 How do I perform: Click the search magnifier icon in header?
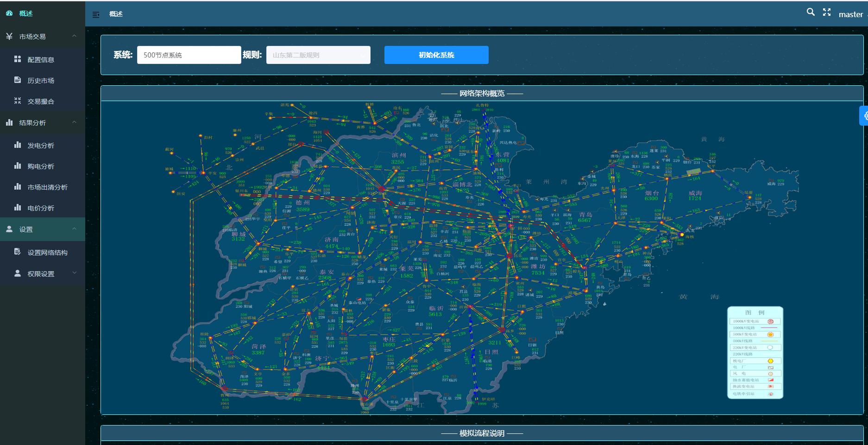(810, 13)
